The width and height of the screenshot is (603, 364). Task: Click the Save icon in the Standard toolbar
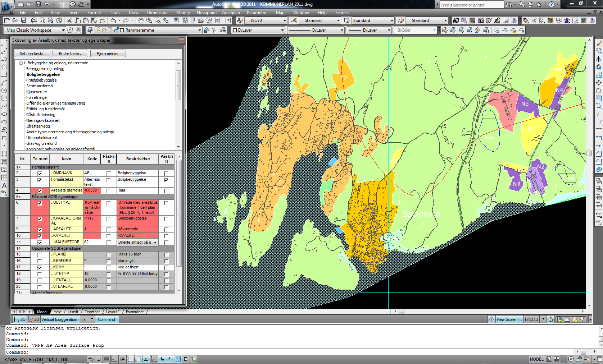coord(24,20)
